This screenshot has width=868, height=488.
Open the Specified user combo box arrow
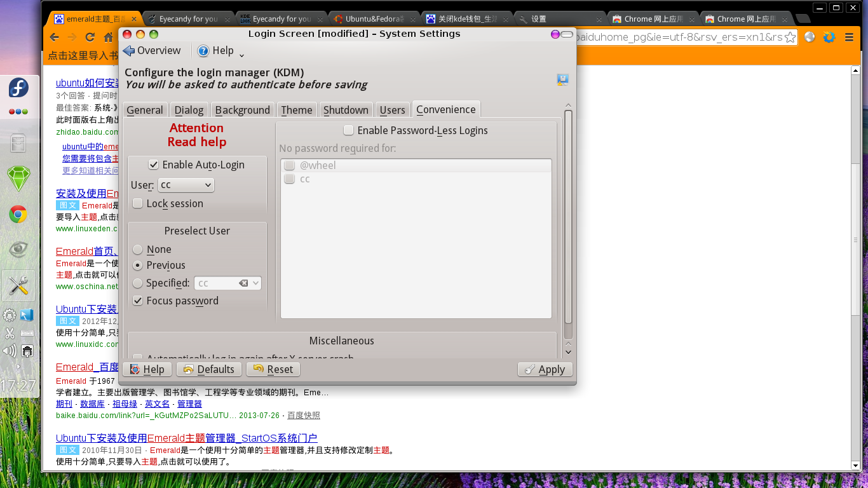click(255, 283)
